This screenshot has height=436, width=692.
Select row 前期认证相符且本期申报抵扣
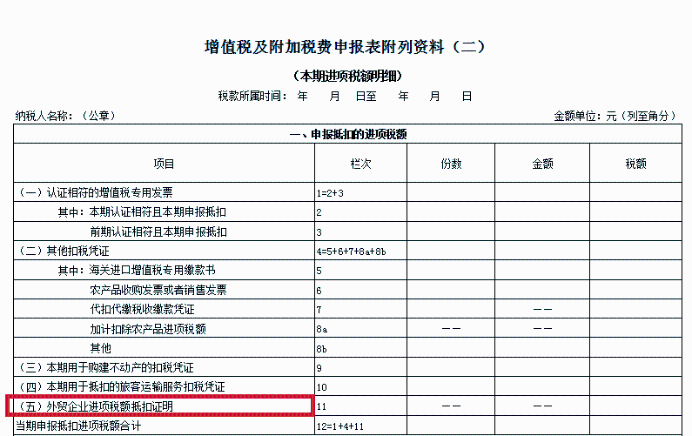pyautogui.click(x=348, y=231)
